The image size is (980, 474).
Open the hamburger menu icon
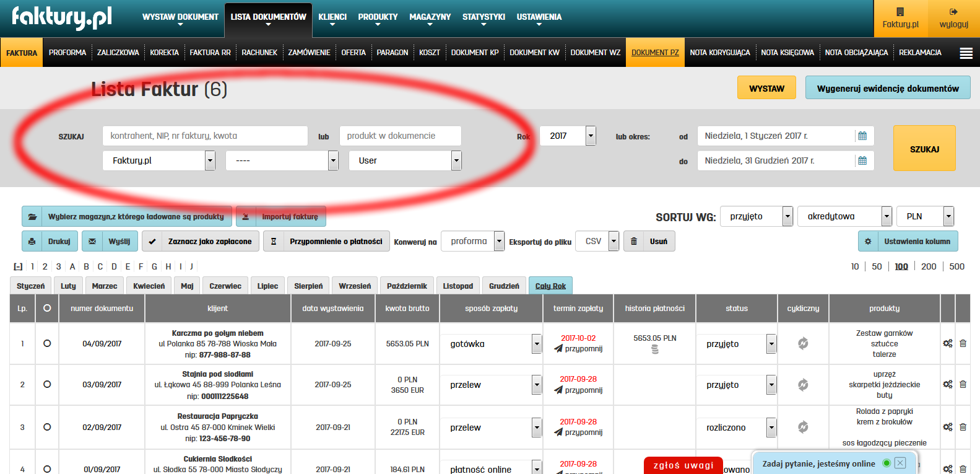[966, 53]
